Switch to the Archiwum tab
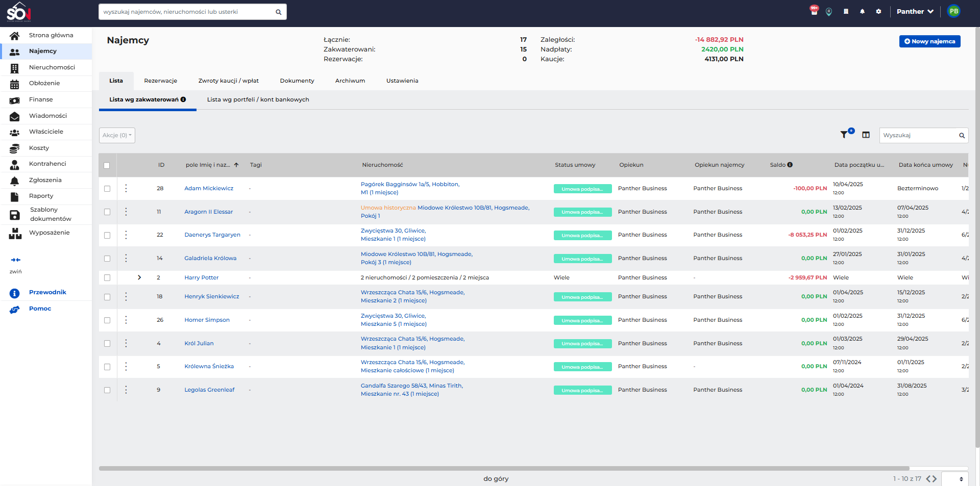Image resolution: width=980 pixels, height=486 pixels. coord(350,81)
